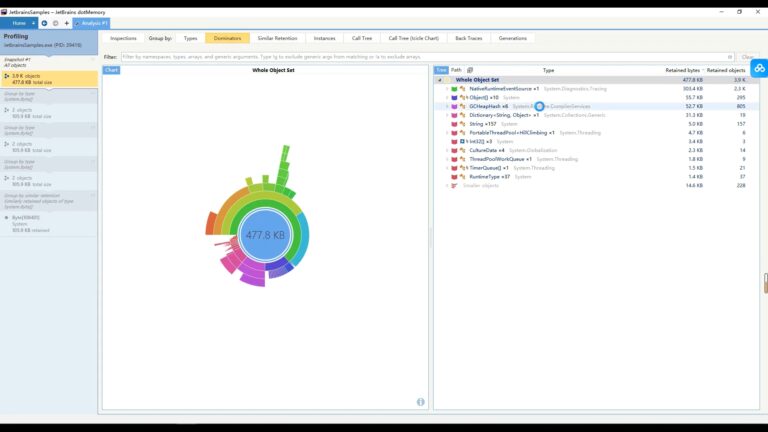Go back with the navigation arrow

(x=44, y=23)
